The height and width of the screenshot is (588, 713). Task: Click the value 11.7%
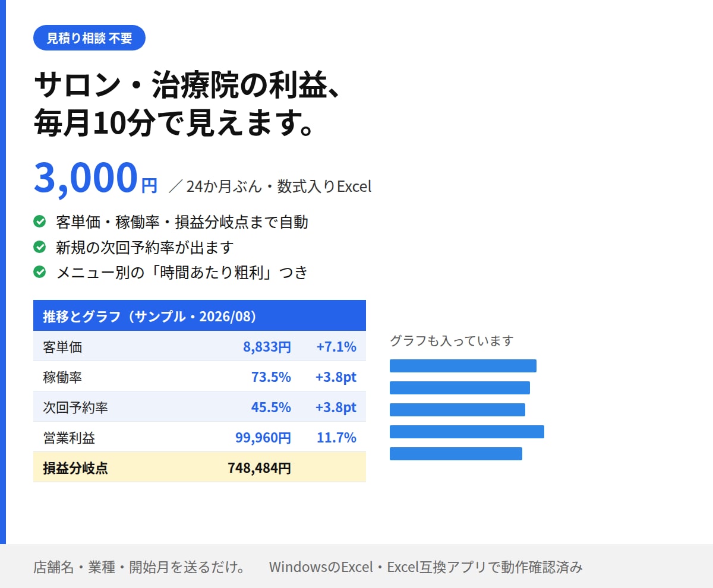click(336, 438)
